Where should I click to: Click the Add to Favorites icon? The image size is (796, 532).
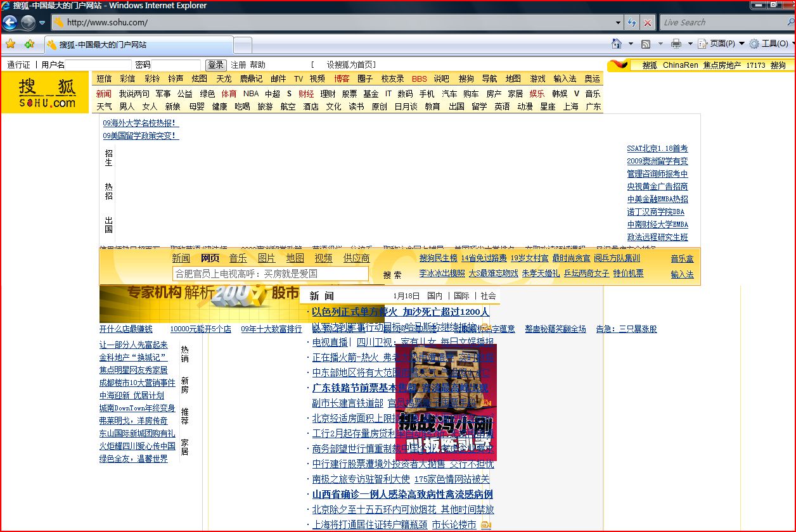coord(29,44)
